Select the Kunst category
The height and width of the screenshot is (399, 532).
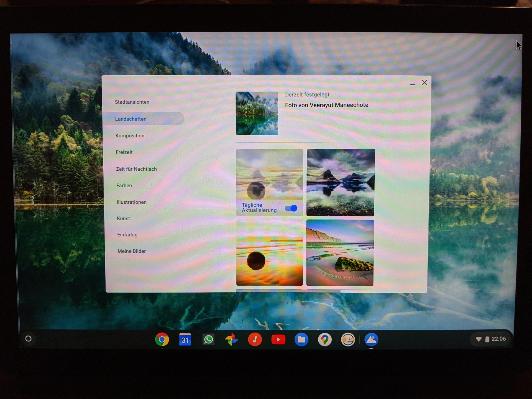pos(124,218)
